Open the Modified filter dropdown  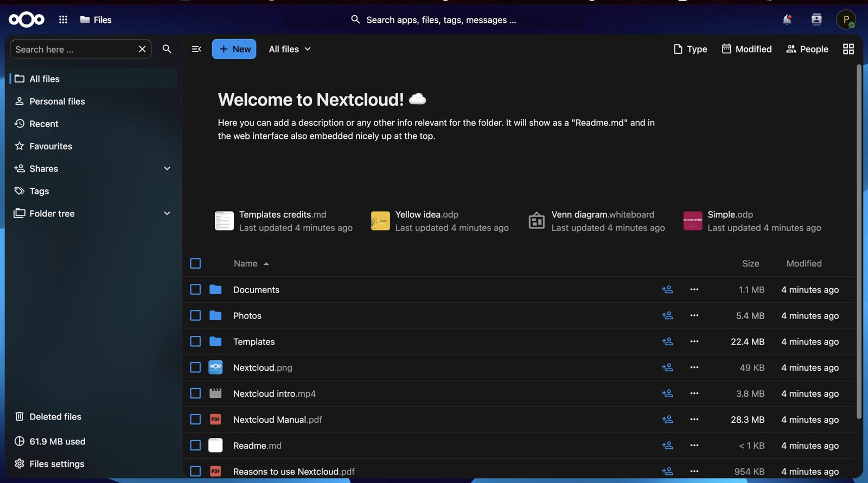(746, 49)
